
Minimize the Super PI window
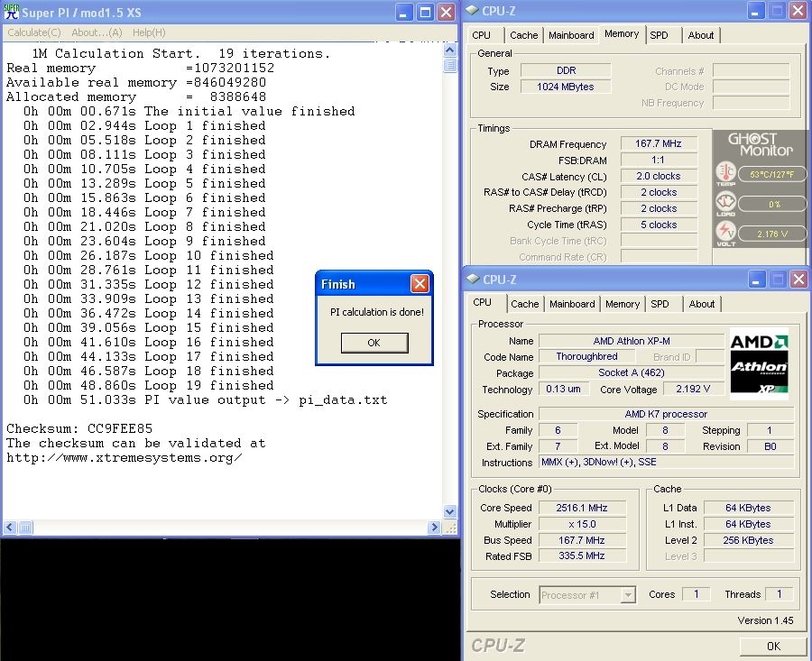404,12
